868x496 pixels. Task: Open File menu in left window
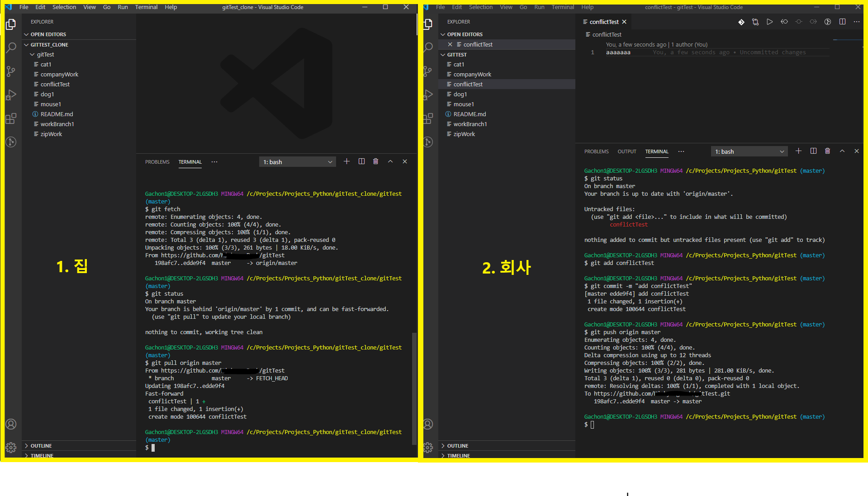24,7
